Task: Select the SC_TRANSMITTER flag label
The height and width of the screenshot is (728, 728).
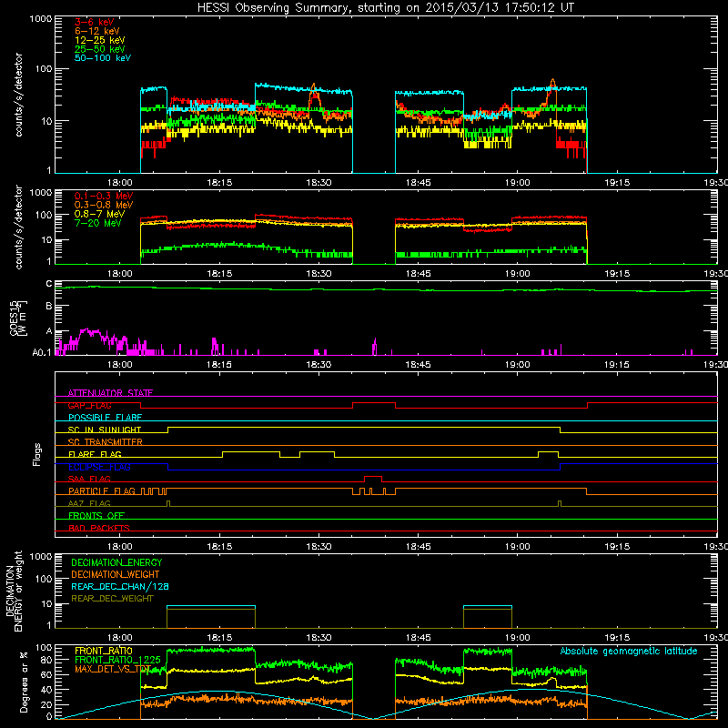Action: (105, 442)
